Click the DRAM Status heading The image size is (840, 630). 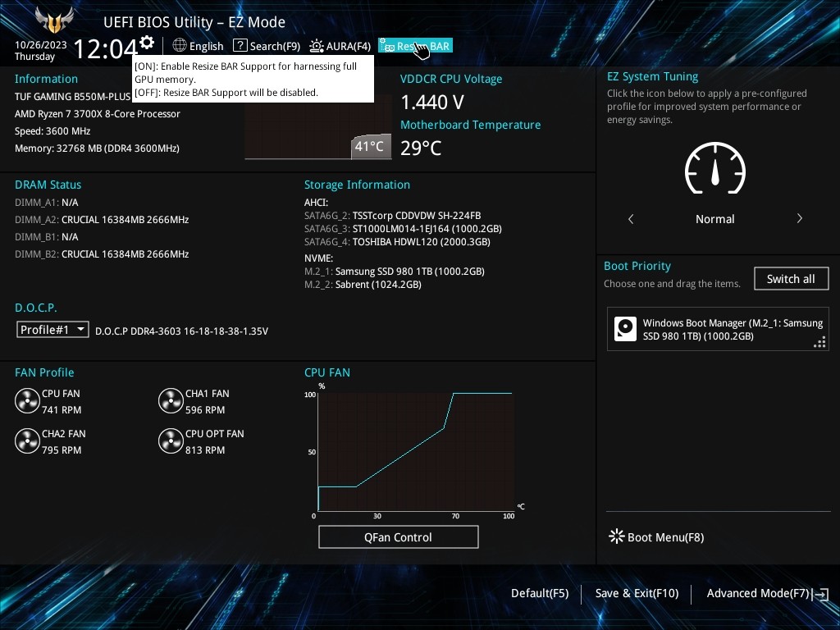pos(48,185)
